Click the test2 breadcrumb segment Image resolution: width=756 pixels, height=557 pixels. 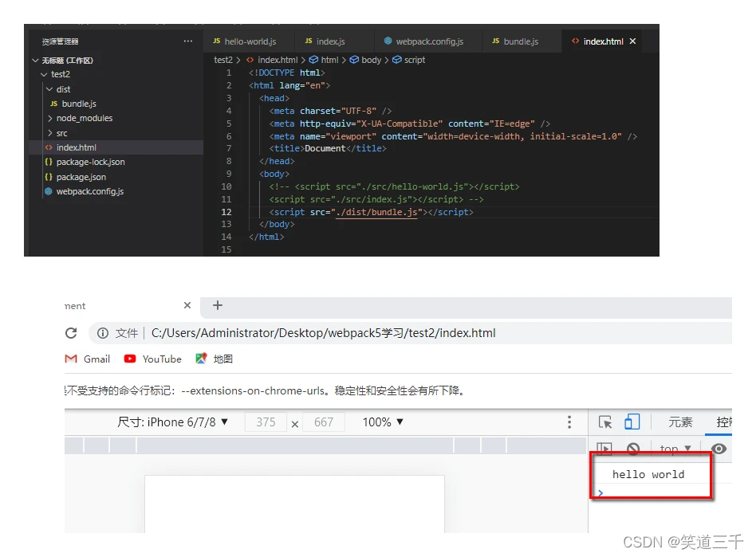(223, 60)
